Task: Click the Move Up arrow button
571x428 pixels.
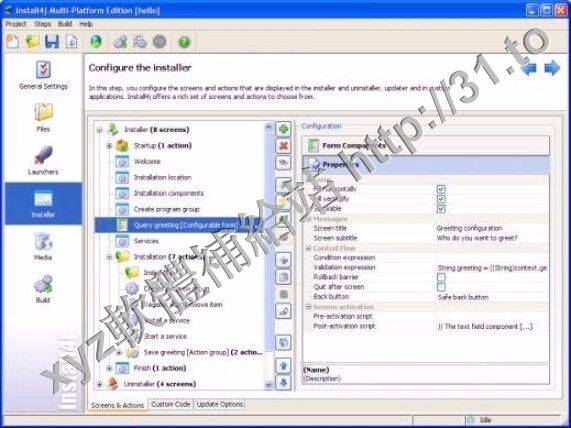Action: [283, 365]
